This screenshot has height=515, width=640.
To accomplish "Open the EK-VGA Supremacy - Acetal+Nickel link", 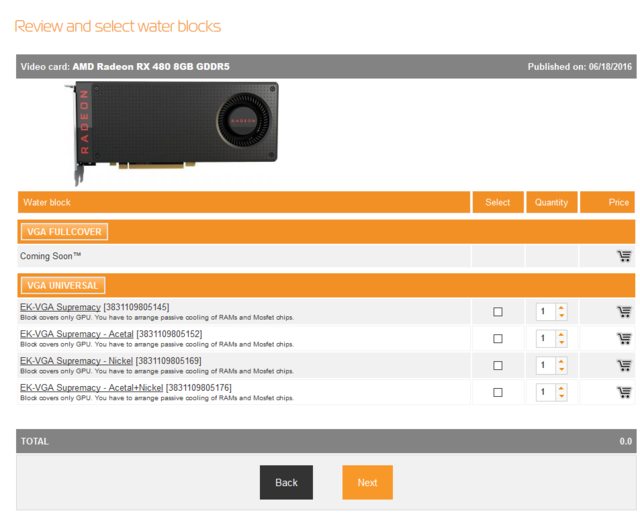I will tap(91, 388).
